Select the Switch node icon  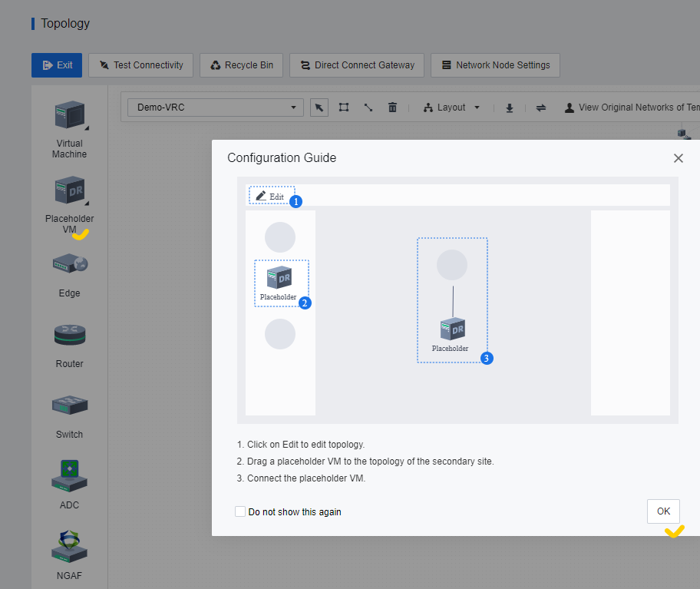coord(70,405)
